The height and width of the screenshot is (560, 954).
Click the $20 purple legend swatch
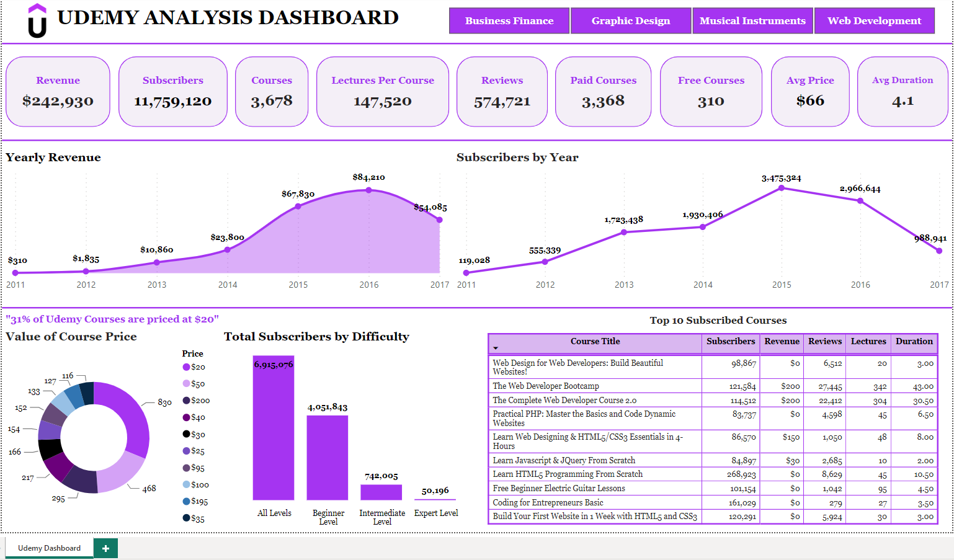pyautogui.click(x=186, y=367)
